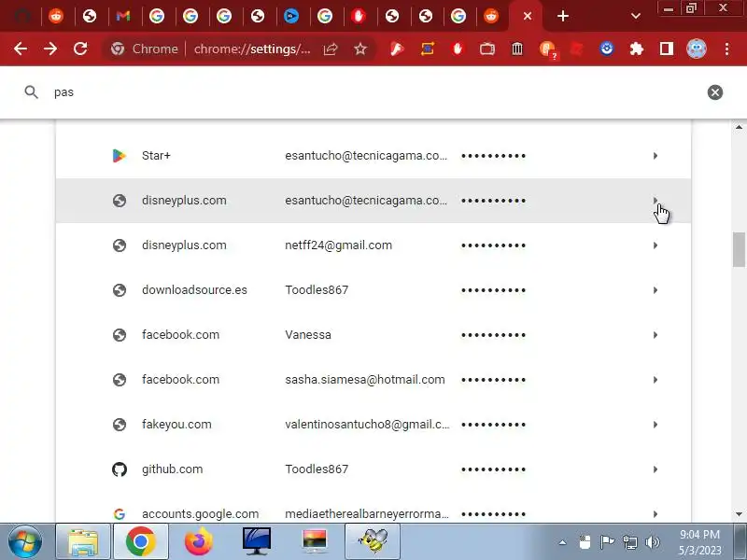The image size is (747, 560).
Task: Open the bee application on the taskbar
Action: 373,541
